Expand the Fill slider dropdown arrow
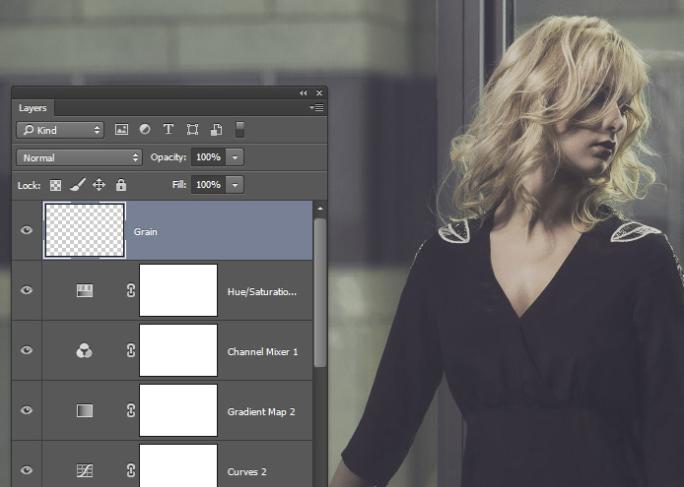 [235, 185]
